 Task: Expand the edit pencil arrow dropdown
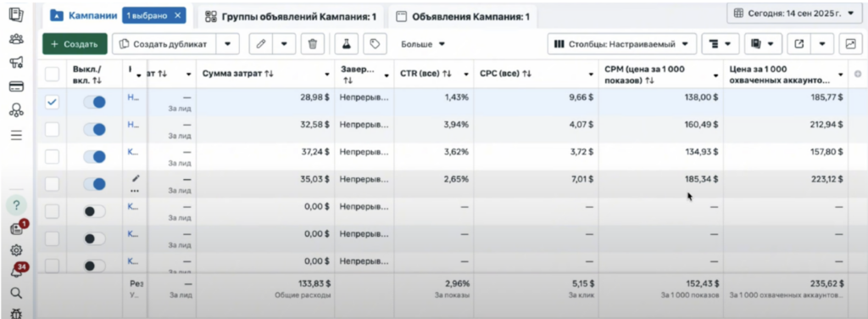pos(284,44)
